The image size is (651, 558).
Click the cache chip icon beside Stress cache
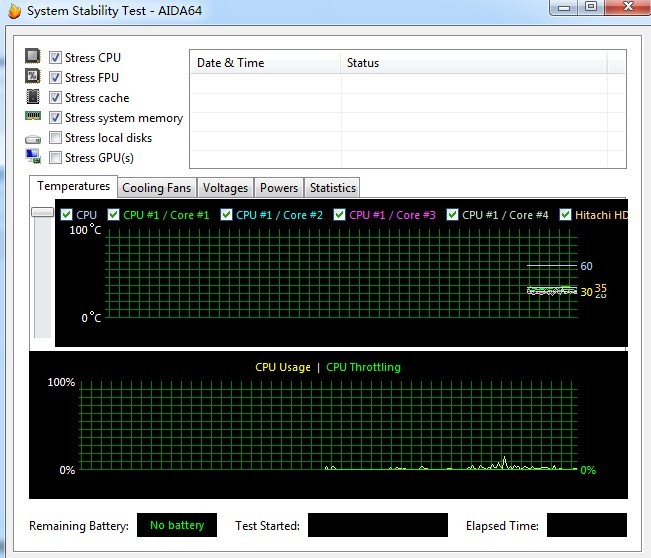pos(33,96)
